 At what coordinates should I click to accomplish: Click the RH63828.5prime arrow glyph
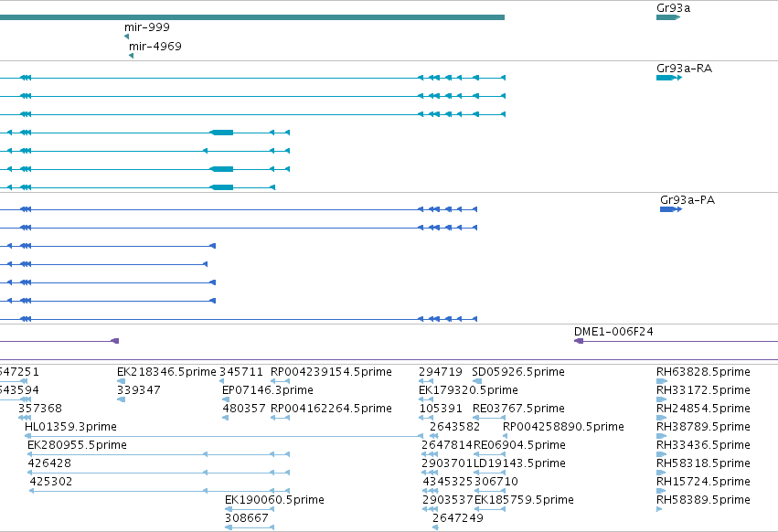[x=661, y=381]
